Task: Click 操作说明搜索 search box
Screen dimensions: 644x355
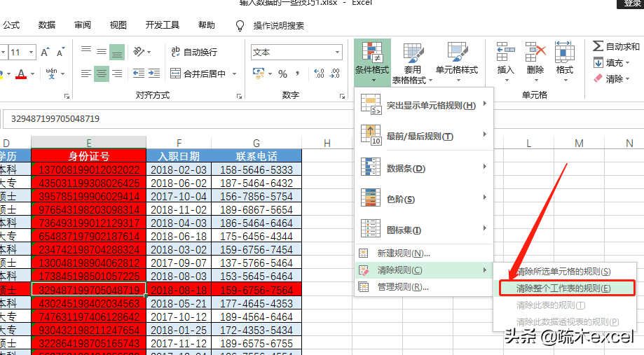Action: click(x=278, y=26)
